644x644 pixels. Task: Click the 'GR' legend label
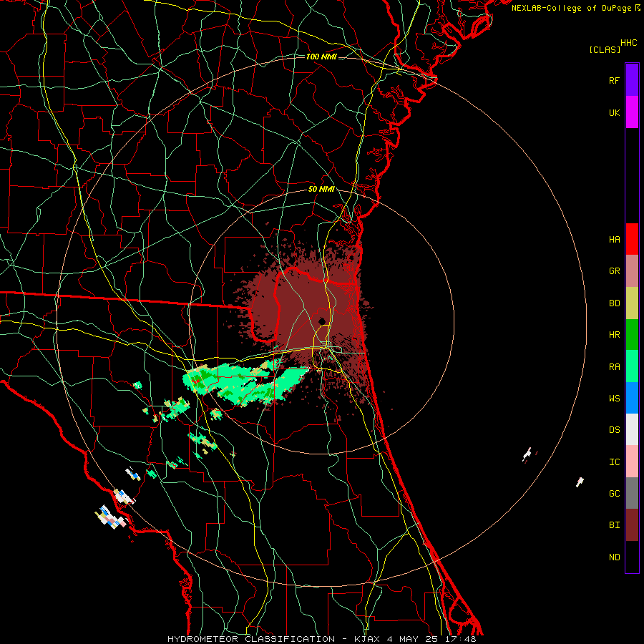click(x=614, y=271)
